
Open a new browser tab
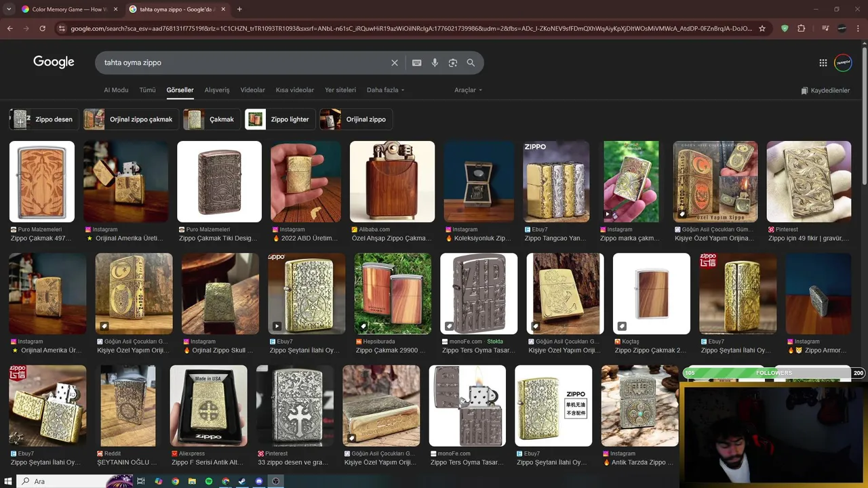pyautogui.click(x=239, y=9)
